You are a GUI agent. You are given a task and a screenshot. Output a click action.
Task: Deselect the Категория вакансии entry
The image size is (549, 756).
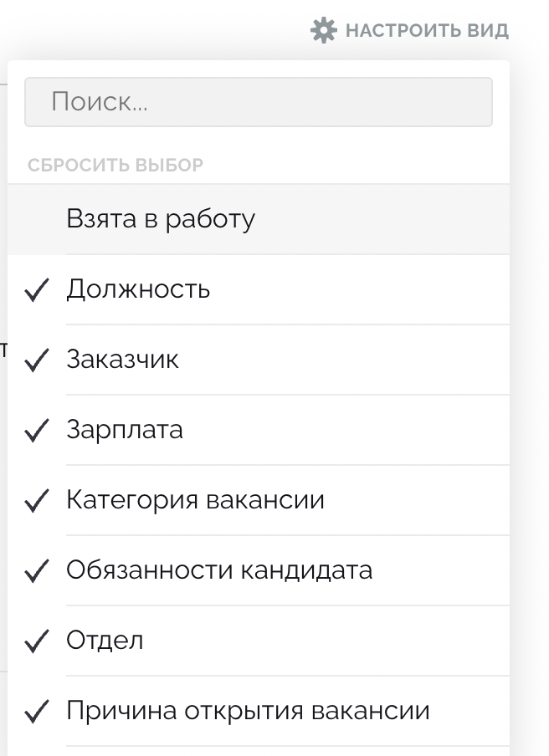pos(259,500)
